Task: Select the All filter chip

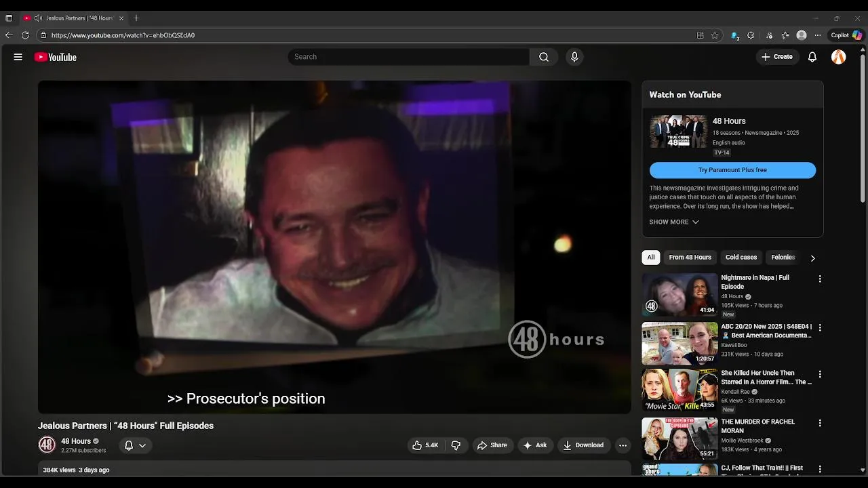Action: pos(651,258)
